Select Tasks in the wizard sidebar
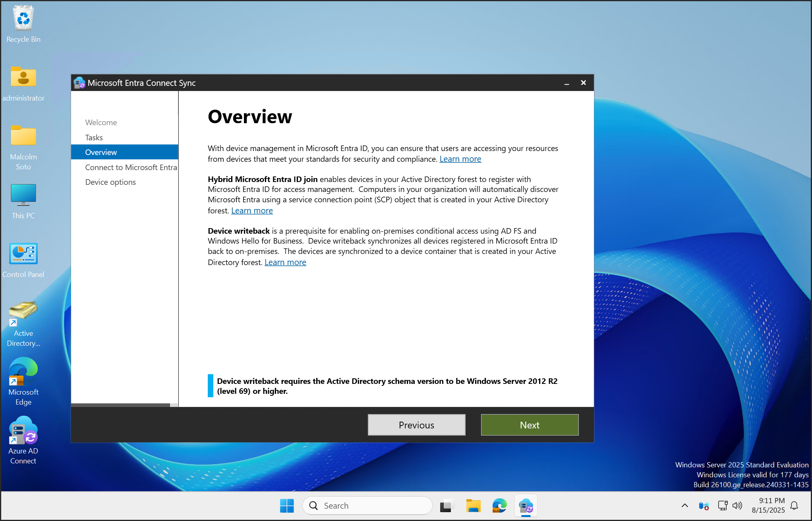The height and width of the screenshot is (521, 812). (x=94, y=138)
